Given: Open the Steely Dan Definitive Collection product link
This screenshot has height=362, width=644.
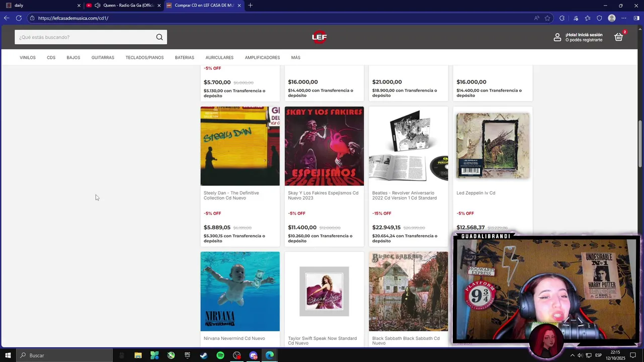Looking at the screenshot, I should click(231, 196).
